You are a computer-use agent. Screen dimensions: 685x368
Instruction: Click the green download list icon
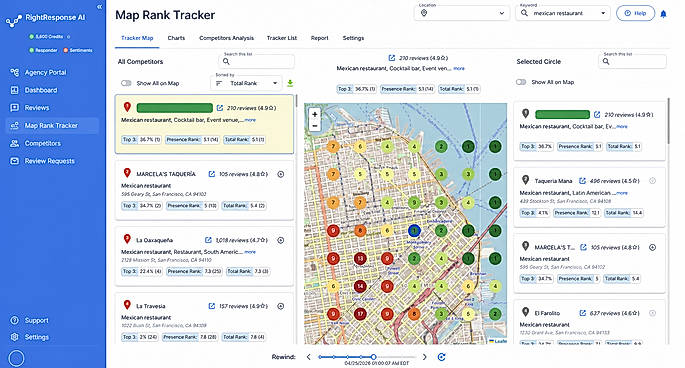(290, 83)
